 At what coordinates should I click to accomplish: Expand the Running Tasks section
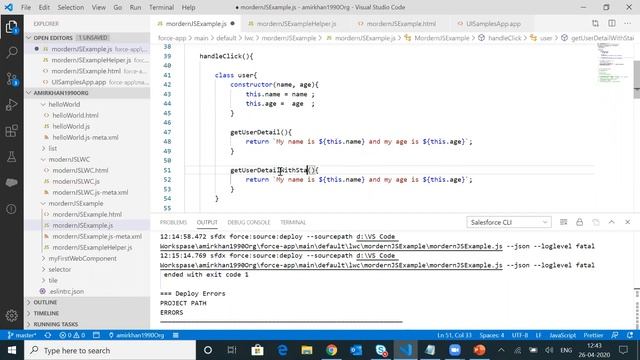point(87,324)
